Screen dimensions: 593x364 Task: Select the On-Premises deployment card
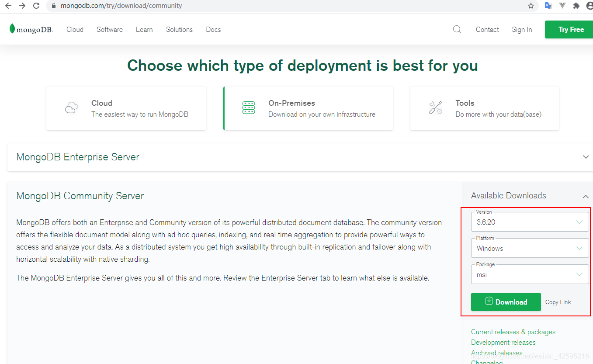[x=308, y=108]
